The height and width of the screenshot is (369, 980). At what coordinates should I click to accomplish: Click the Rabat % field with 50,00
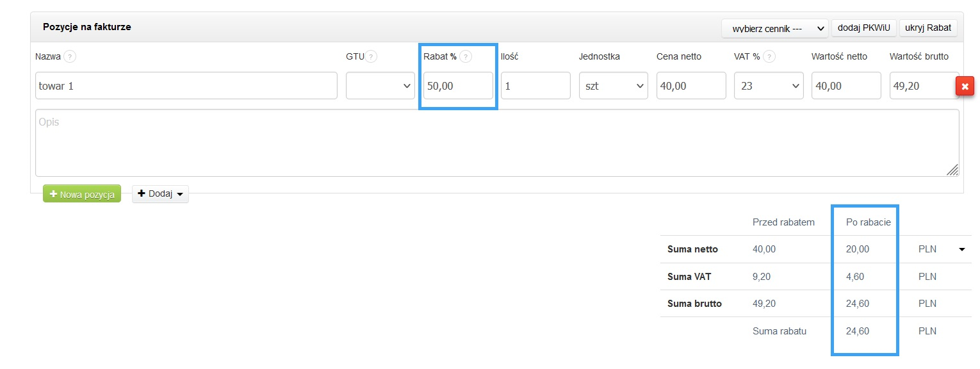458,86
